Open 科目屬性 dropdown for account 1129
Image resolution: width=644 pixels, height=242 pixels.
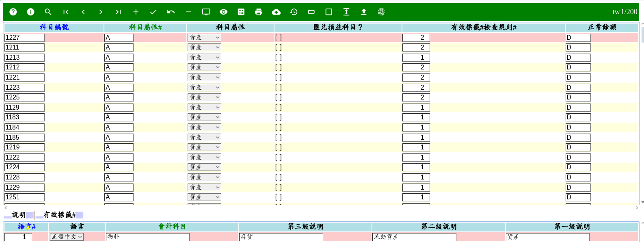204,108
